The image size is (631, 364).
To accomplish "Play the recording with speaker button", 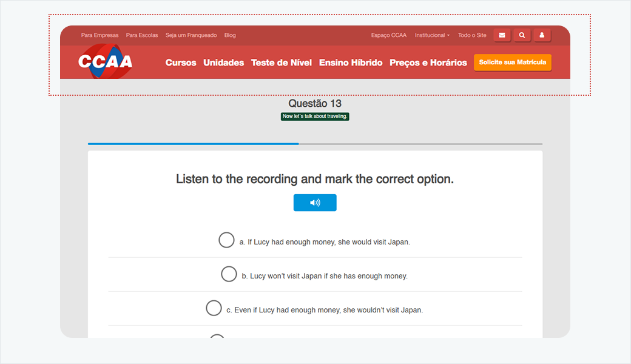I will pos(315,203).
